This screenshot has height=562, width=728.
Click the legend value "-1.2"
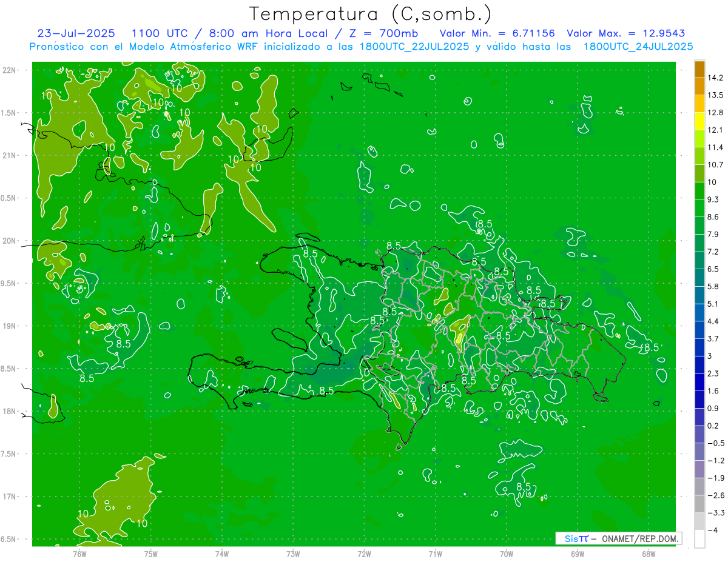coord(715,461)
